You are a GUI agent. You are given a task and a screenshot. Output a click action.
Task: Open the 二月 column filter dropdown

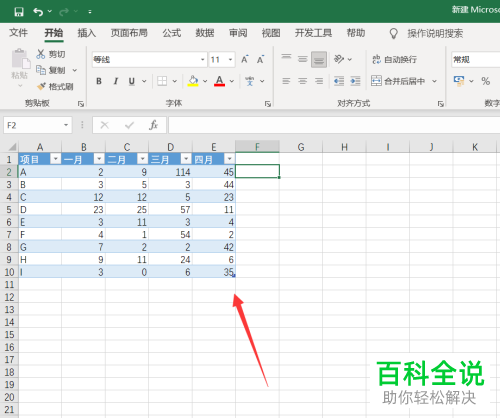click(x=142, y=159)
